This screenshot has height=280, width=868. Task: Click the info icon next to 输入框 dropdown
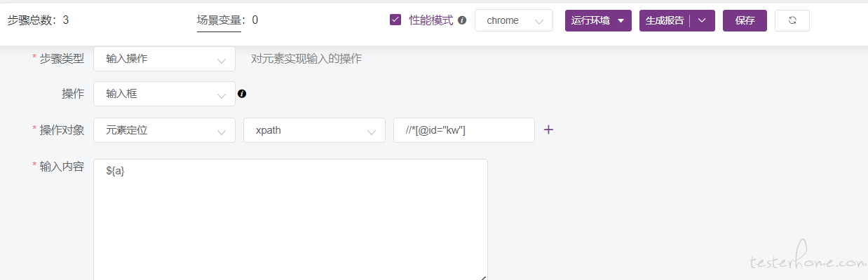(242, 94)
